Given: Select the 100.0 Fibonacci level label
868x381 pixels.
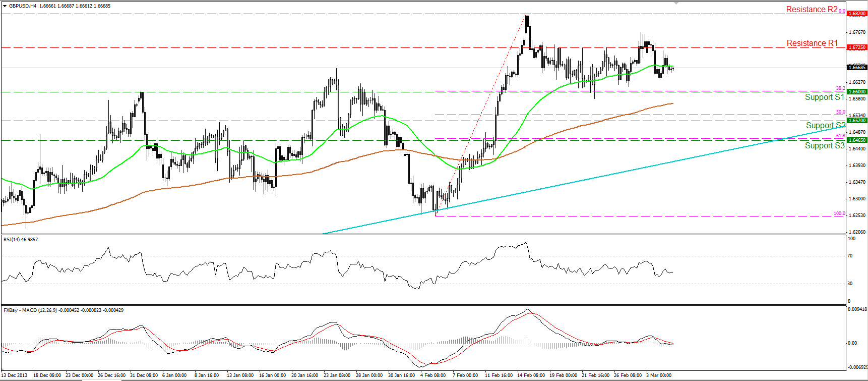Looking at the screenshot, I should (839, 213).
